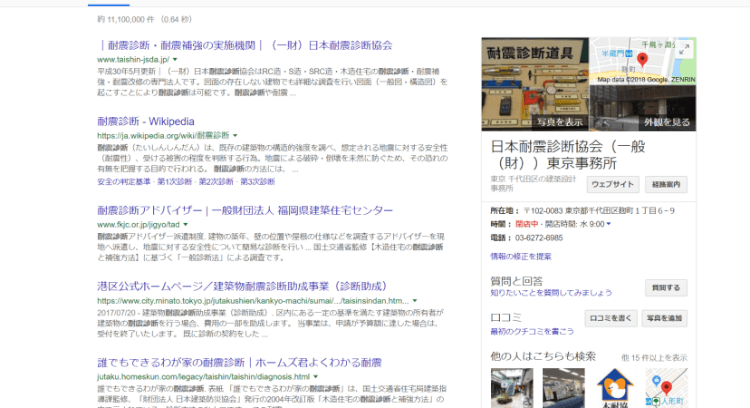Open the 第3次診断 sitelink
Viewport: 750px width, 408px height.
point(258,181)
